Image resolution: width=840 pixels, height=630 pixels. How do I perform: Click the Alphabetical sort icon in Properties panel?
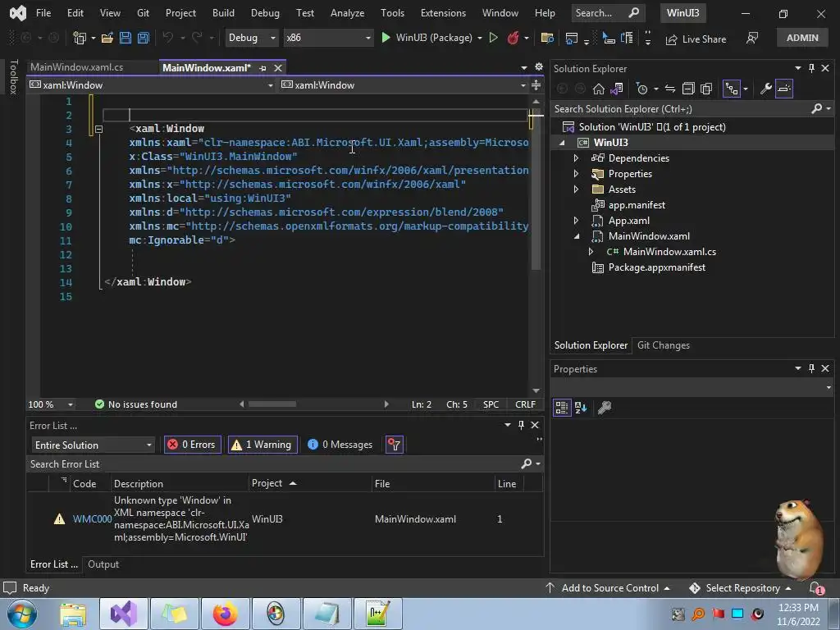[581, 408]
